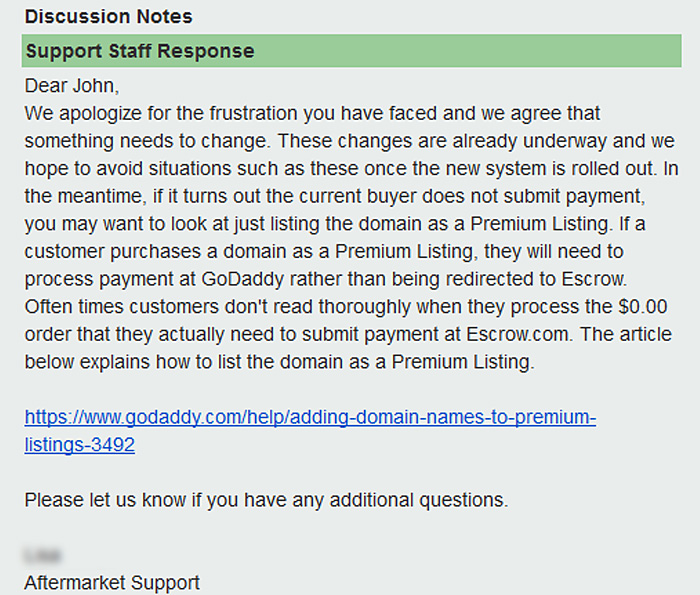Click the "something needs to change" phrase

pyautogui.click(x=131, y=140)
